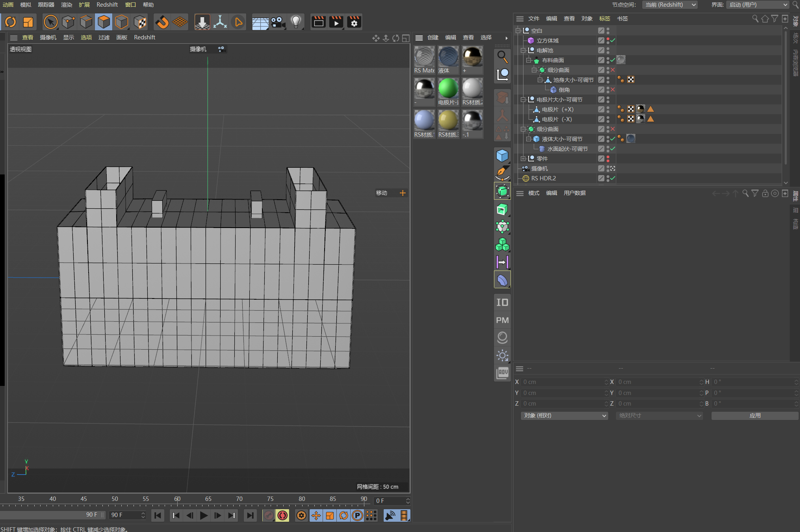Click the sun light icon in palette
Viewport: 800px width, 532px height.
502,356
